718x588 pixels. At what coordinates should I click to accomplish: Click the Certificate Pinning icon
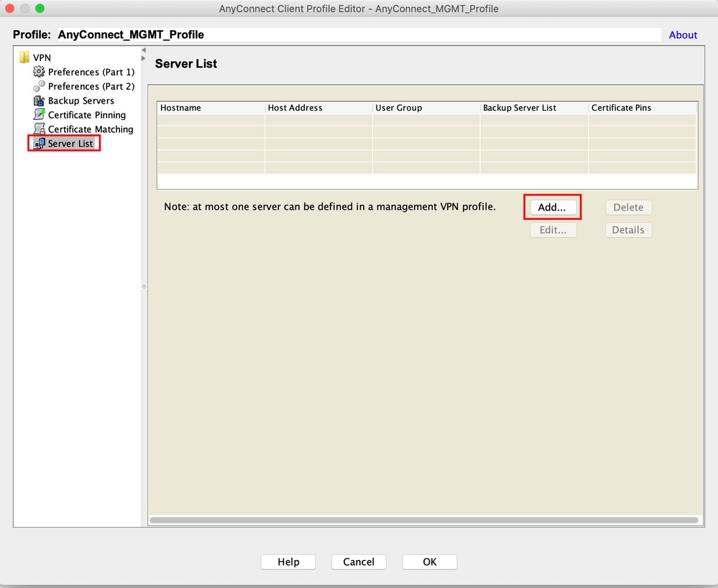click(x=39, y=114)
